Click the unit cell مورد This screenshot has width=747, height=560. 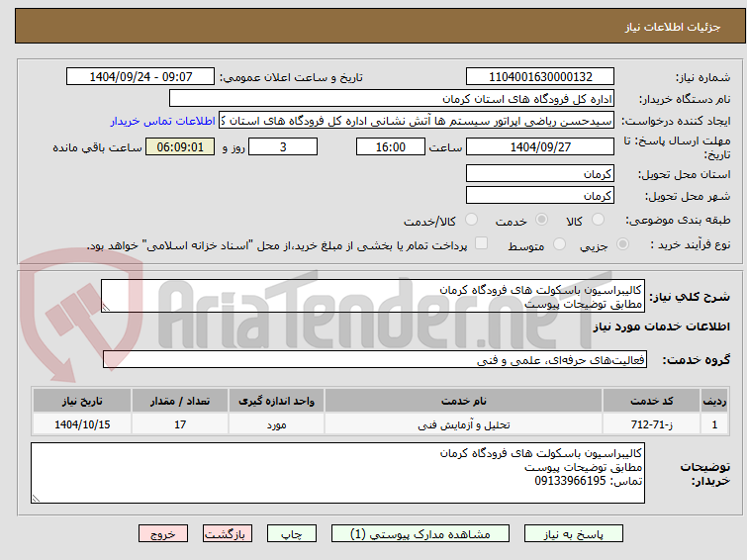(x=276, y=424)
